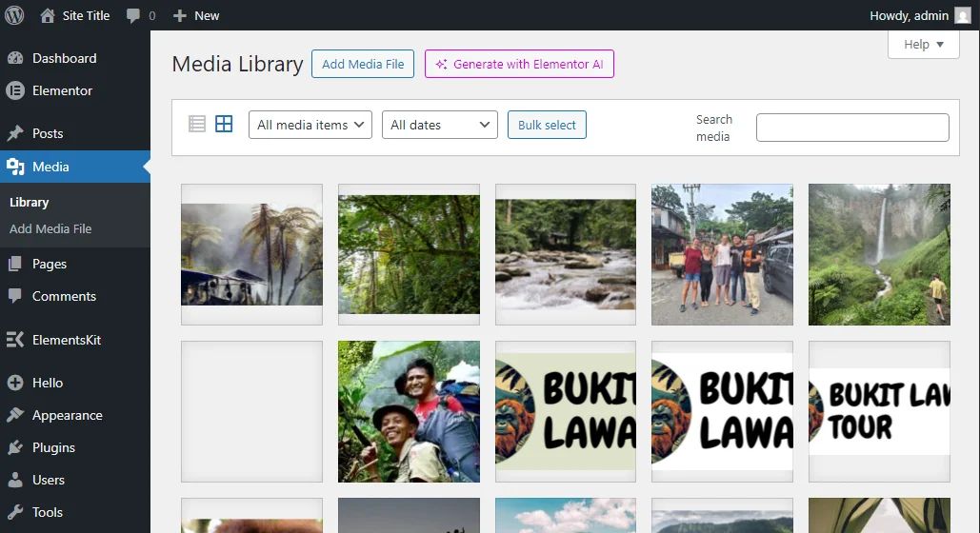This screenshot has height=533, width=980.
Task: Open the ElementsKit menu label
Action: [x=67, y=340]
